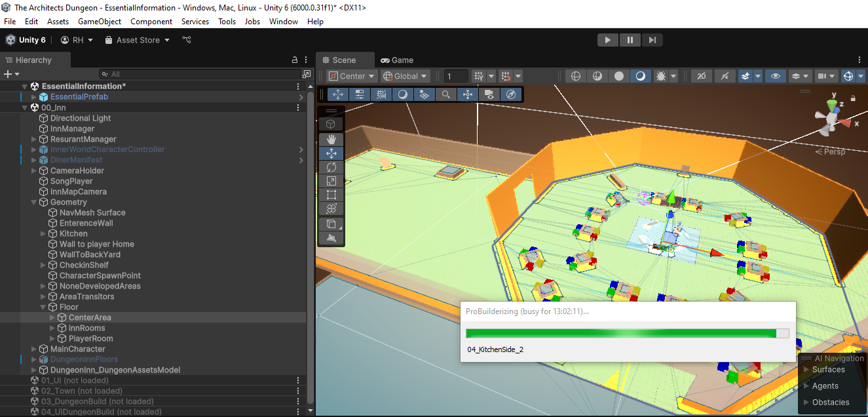The image size is (868, 417).
Task: Open Unity version control icon
Action: tap(187, 40)
